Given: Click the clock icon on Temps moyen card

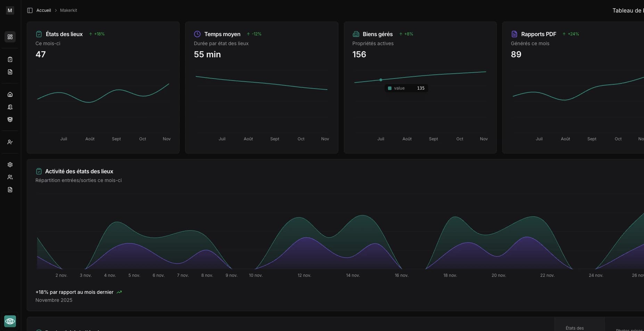Looking at the screenshot, I should [197, 34].
